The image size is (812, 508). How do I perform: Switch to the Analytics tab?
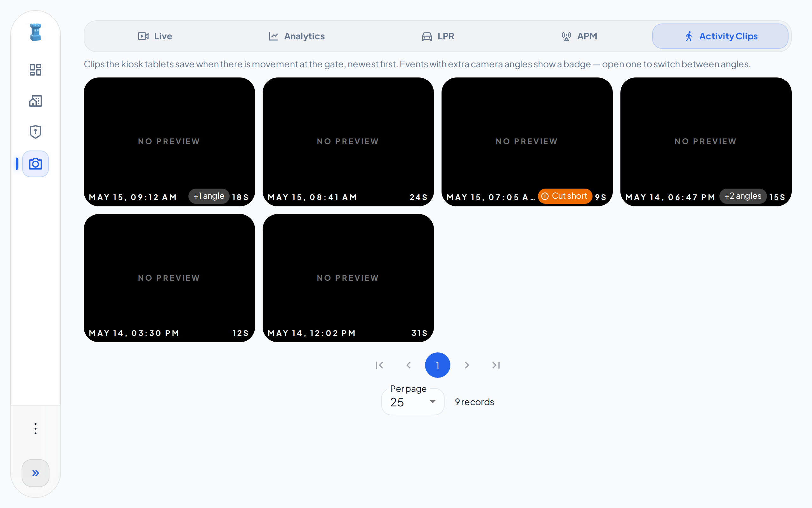pos(297,36)
